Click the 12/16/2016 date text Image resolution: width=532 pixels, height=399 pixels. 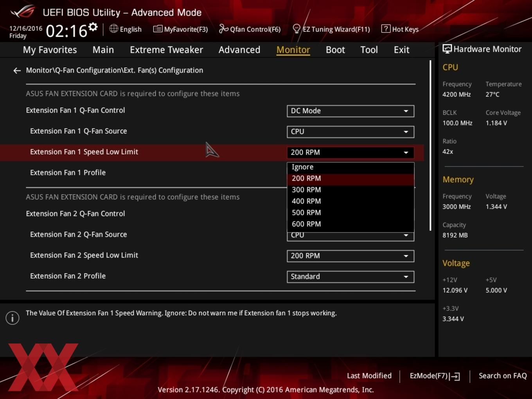coord(26,28)
